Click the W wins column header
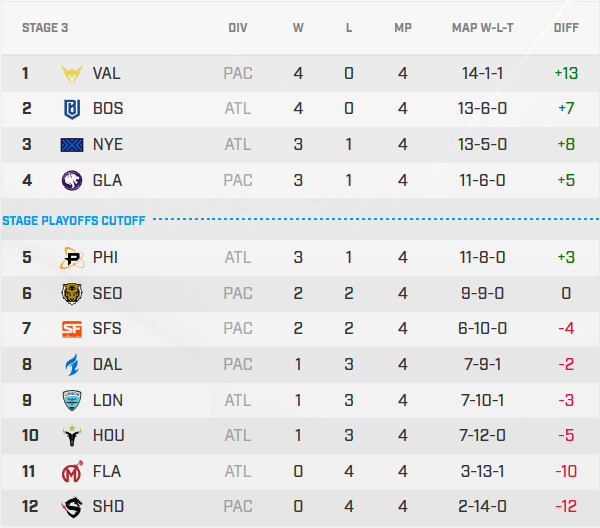The image size is (600, 528). (298, 28)
